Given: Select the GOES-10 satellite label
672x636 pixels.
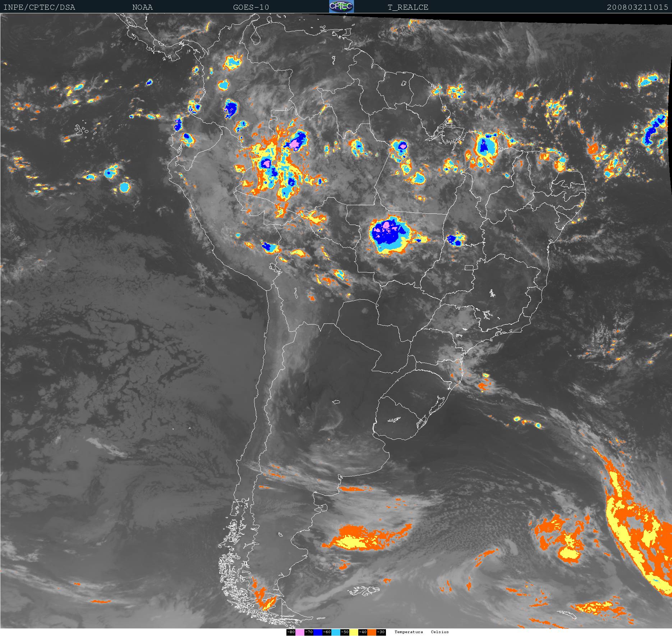Looking at the screenshot, I should pyautogui.click(x=251, y=7).
